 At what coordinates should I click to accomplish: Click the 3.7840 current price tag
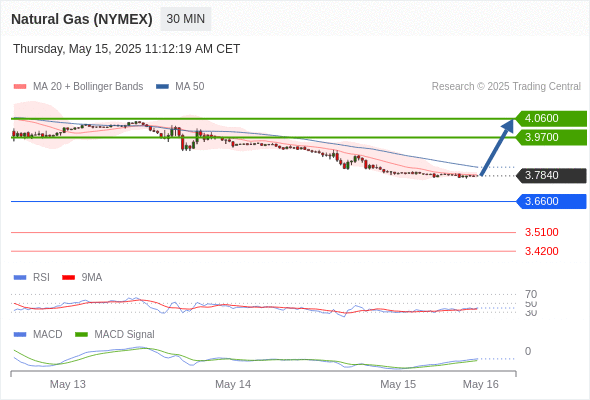(x=551, y=175)
